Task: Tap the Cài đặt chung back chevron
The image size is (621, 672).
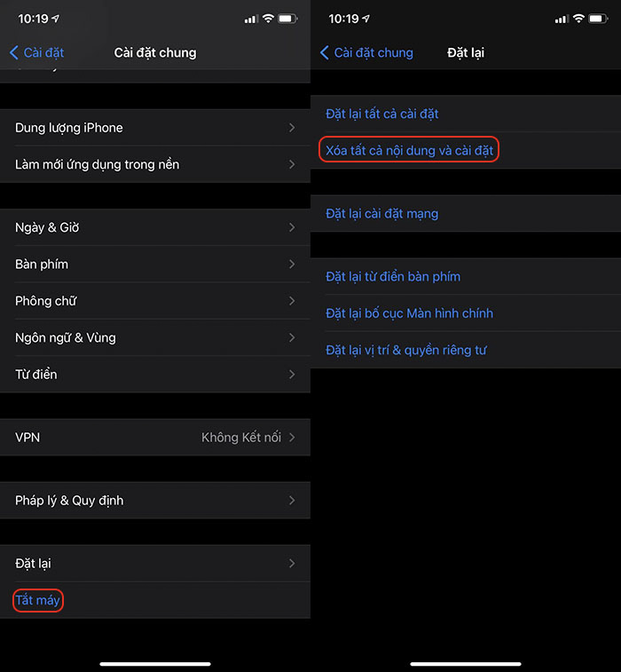Action: [325, 53]
